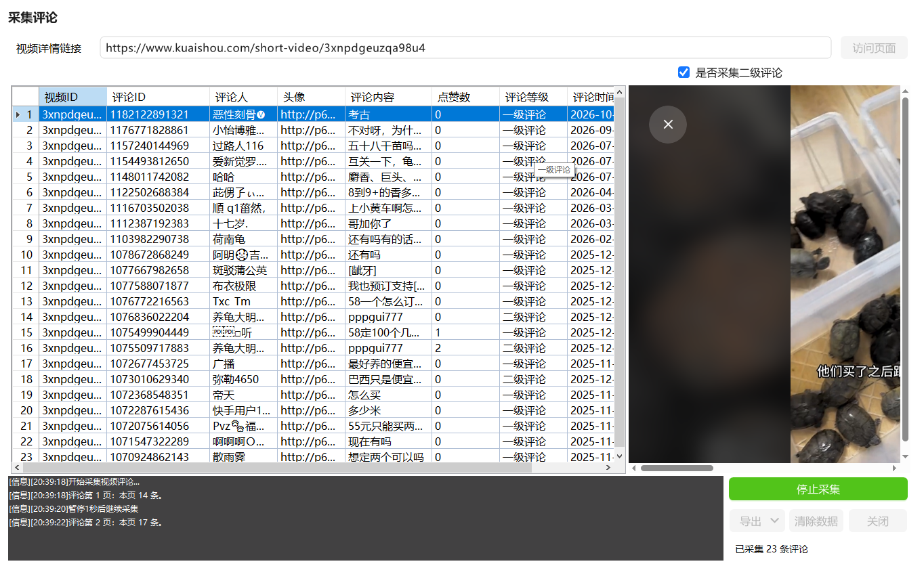Click the 已采集 23 条评论 status text
Screen dimensions: 924x568
coord(772,549)
